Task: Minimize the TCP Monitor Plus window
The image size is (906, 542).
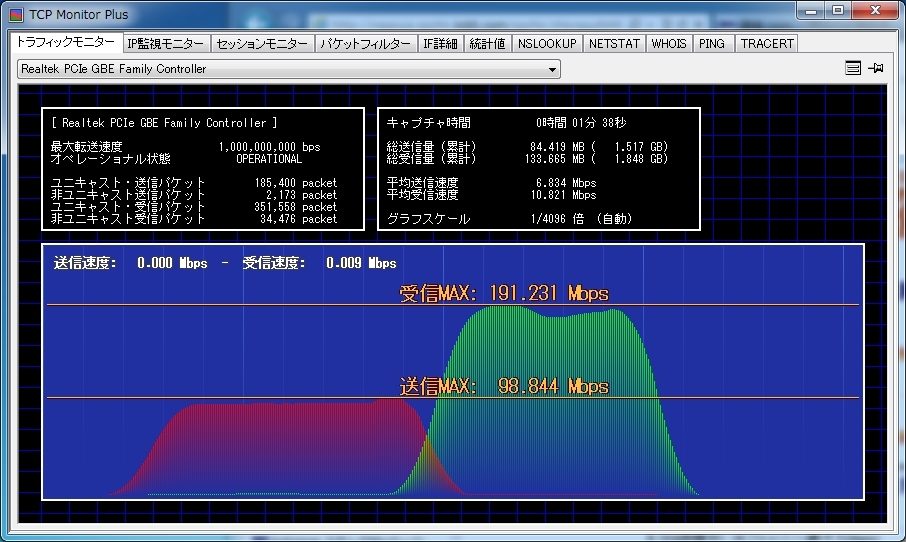Action: coord(811,11)
